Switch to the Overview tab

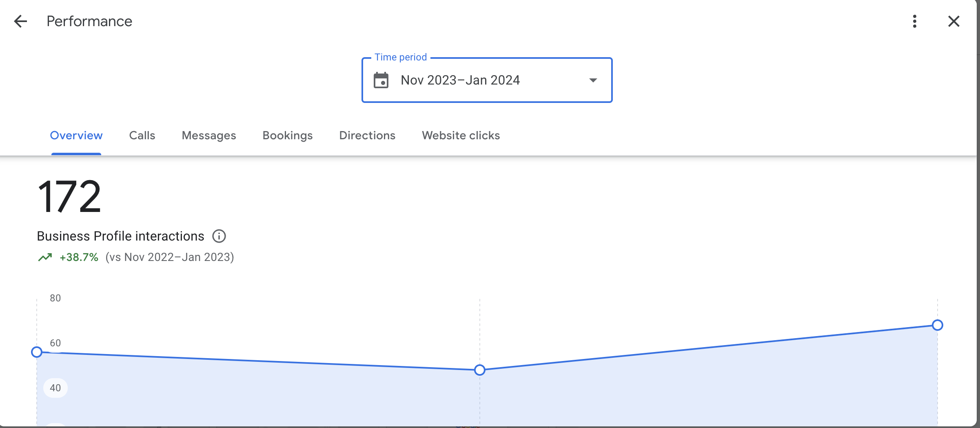click(x=76, y=136)
